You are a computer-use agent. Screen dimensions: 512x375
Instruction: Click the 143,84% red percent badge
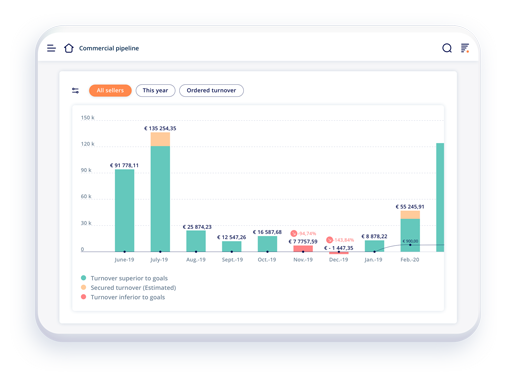pos(340,240)
